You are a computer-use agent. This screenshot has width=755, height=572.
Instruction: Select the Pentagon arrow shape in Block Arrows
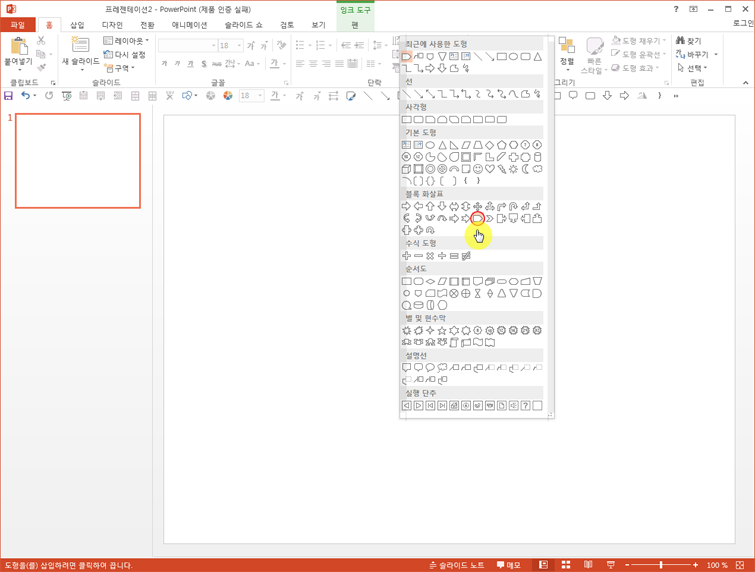477,219
